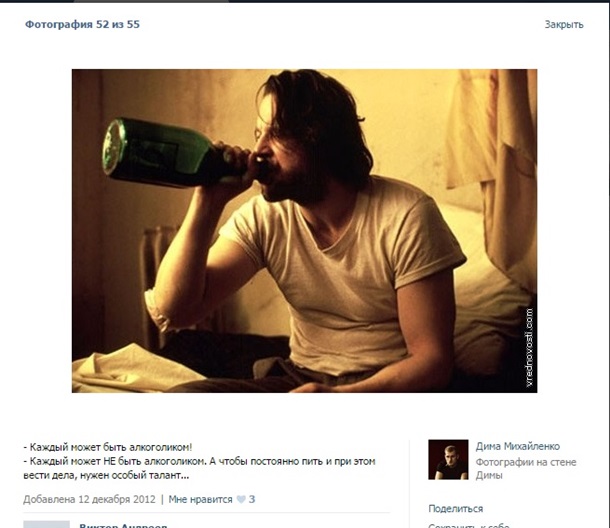The width and height of the screenshot is (610, 528).
Task: Click the vrednovosti.com watermark on photo
Action: (529, 347)
